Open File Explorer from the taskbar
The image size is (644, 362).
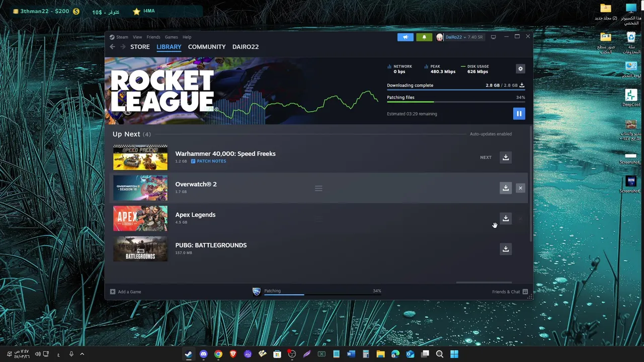click(380, 354)
